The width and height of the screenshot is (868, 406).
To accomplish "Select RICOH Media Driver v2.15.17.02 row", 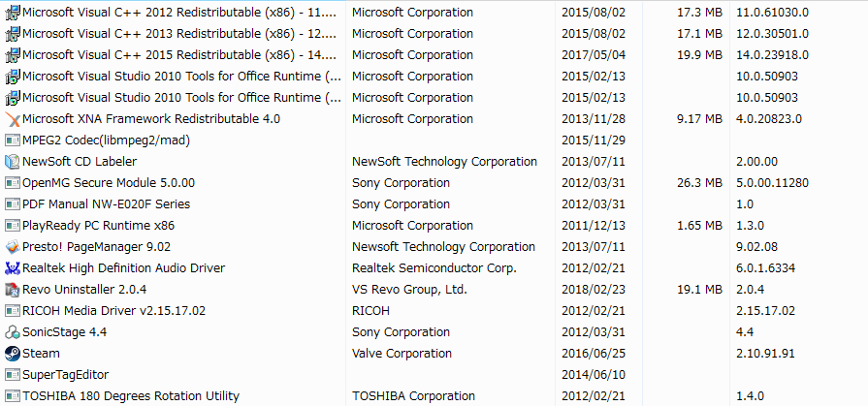I will click(113, 311).
